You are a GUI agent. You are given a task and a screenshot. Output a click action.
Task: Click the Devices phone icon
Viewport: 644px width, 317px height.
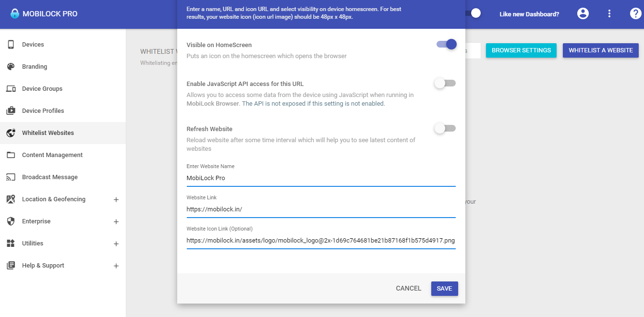[11, 45]
